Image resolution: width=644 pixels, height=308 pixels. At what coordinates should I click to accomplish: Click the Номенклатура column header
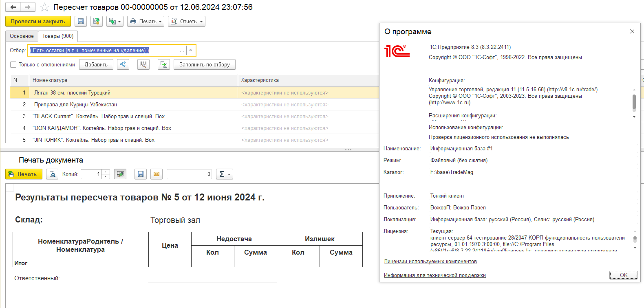pyautogui.click(x=133, y=80)
